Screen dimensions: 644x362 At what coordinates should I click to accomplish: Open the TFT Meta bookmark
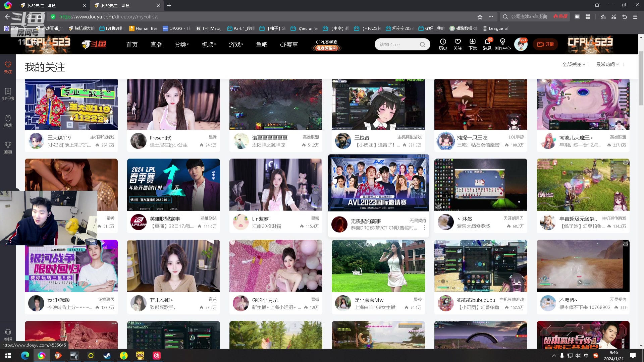click(209, 28)
